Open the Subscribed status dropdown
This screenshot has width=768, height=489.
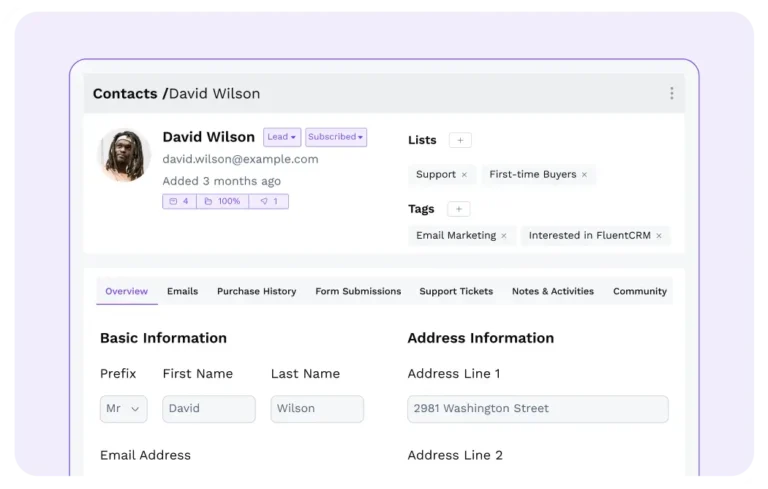[336, 137]
